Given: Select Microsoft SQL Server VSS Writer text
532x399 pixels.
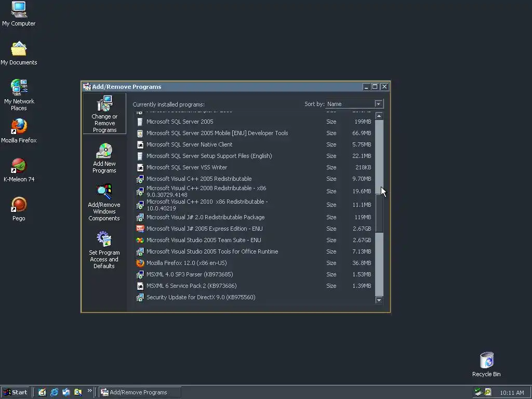Looking at the screenshot, I should [187, 167].
